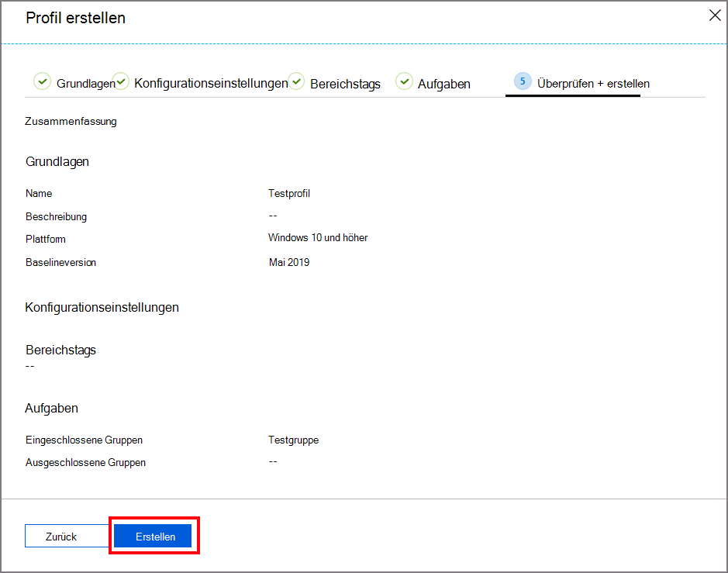Click the Mai 2019 baseline version

(288, 262)
